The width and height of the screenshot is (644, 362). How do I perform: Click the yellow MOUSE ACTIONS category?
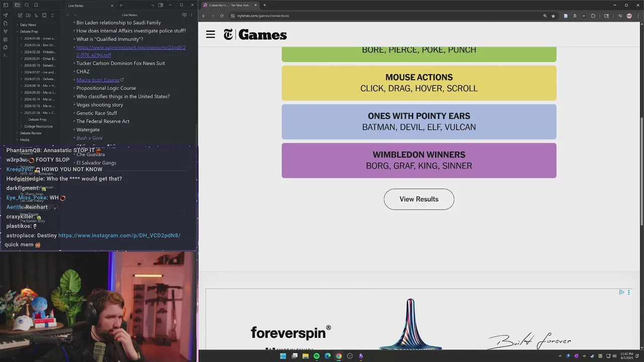(x=419, y=83)
